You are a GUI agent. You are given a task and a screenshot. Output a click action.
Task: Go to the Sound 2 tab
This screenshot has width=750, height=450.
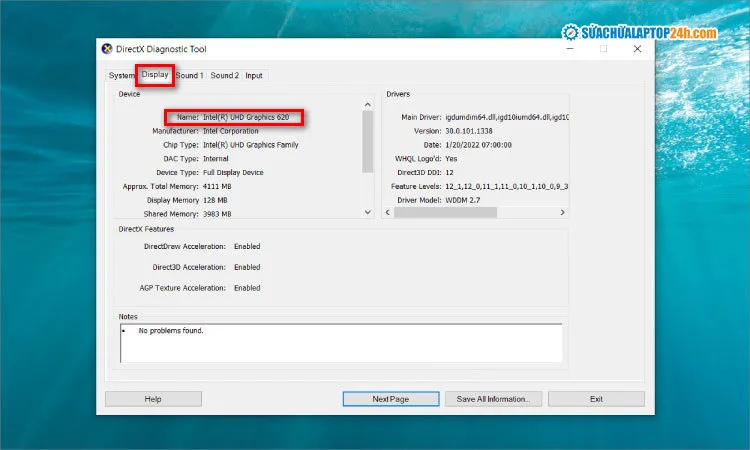pyautogui.click(x=224, y=75)
